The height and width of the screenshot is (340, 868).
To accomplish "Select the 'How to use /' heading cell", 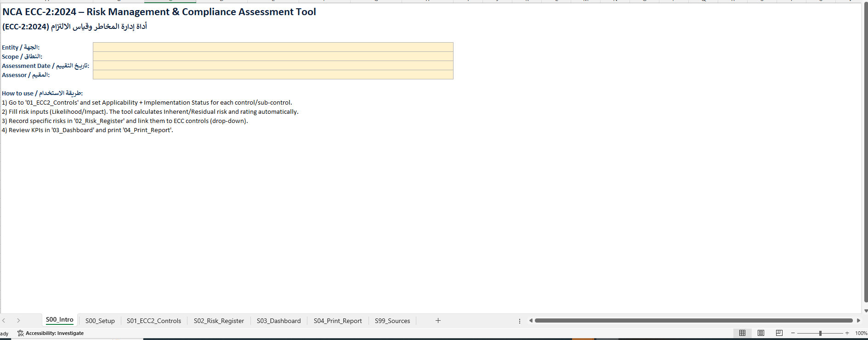I will click(42, 93).
